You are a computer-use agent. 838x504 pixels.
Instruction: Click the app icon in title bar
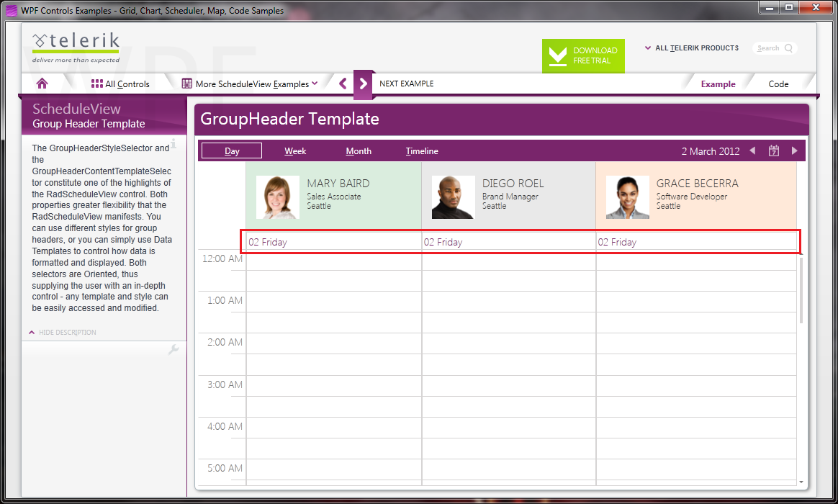(12, 10)
